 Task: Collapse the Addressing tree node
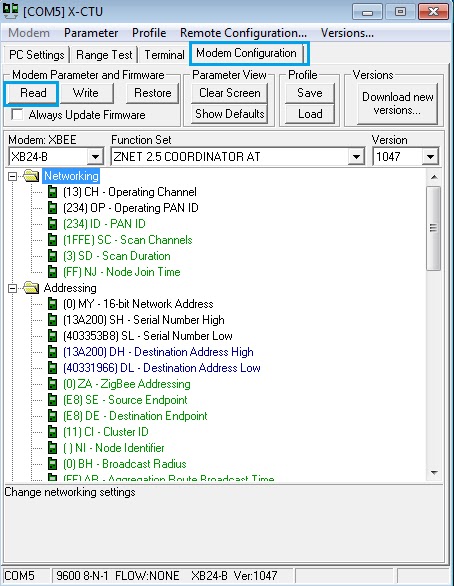pyautogui.click(x=12, y=288)
